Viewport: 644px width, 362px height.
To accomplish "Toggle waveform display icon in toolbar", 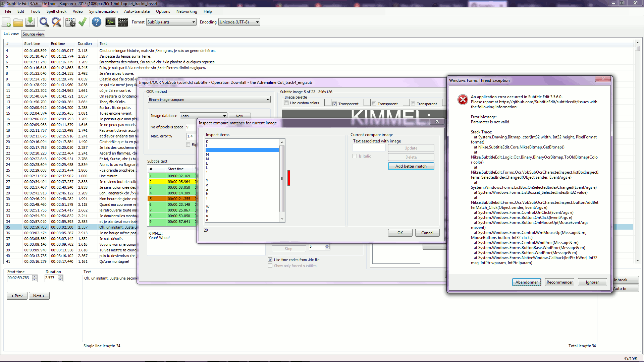I will [x=110, y=22].
